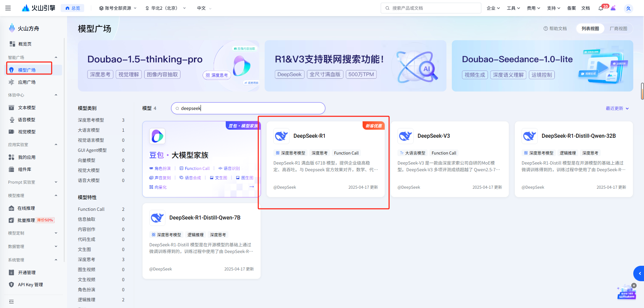Open DeepSeek-R1 model card title
This screenshot has width=644, height=308.
click(309, 136)
